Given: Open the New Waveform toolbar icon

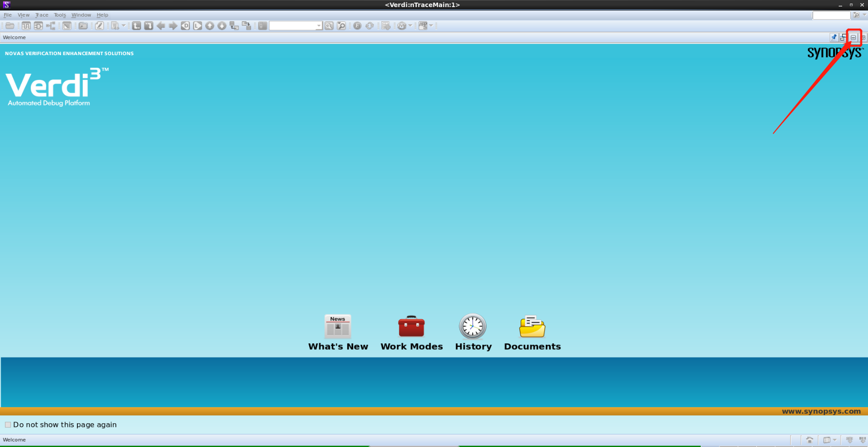Looking at the screenshot, I should click(26, 26).
